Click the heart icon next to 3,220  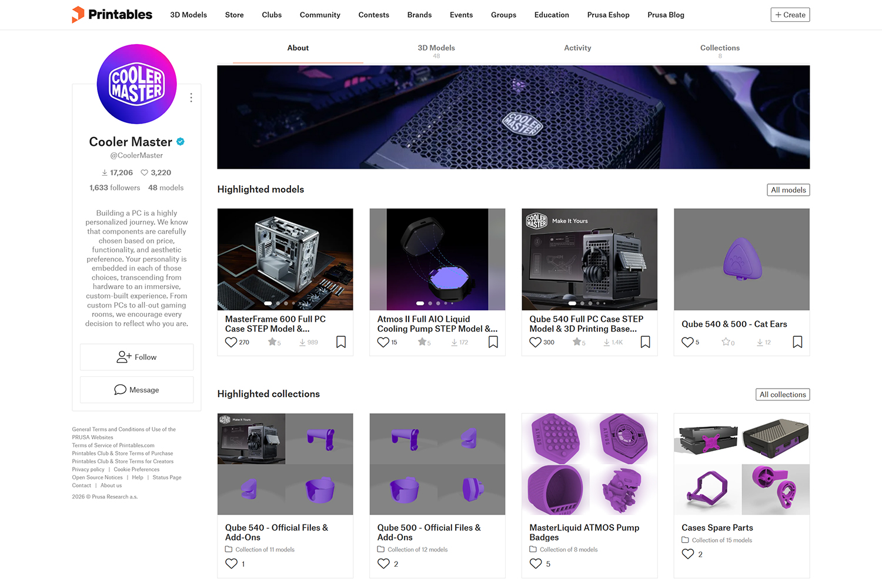point(144,172)
